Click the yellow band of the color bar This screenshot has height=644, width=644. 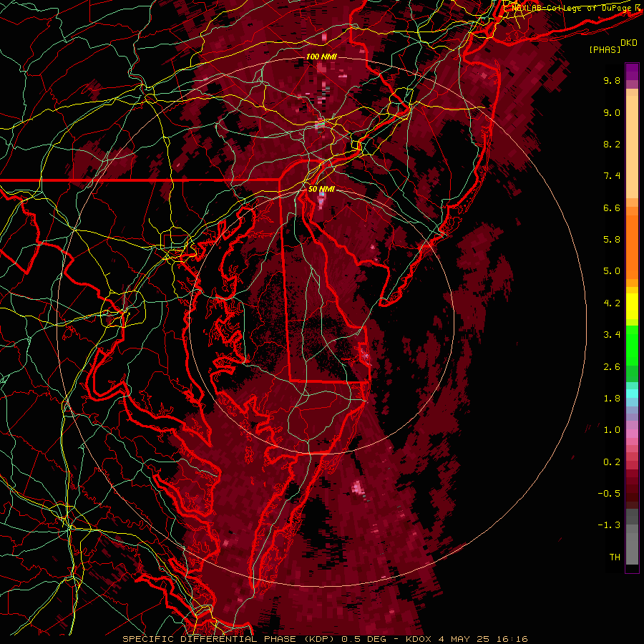pyautogui.click(x=632, y=306)
